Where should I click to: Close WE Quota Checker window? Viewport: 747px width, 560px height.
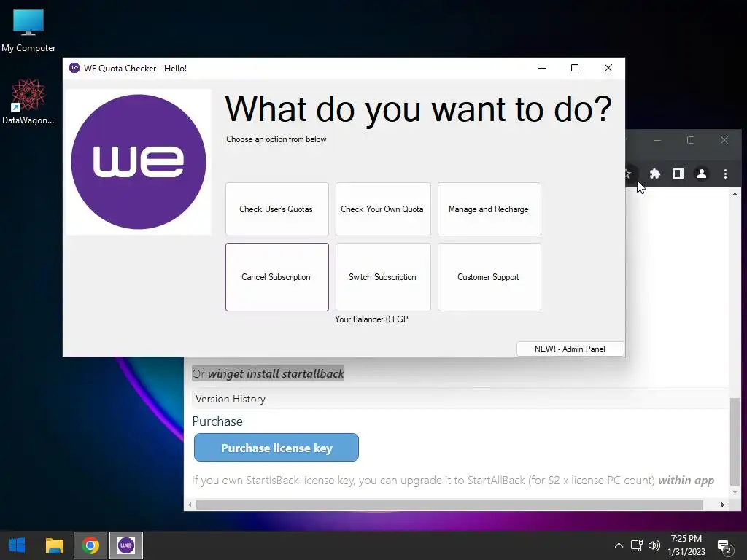[608, 68]
